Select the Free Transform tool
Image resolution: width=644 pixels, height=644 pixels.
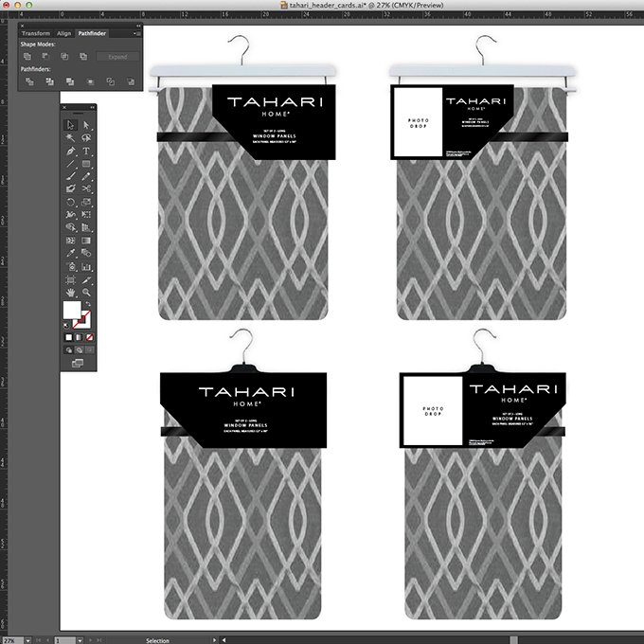pyautogui.click(x=86, y=214)
